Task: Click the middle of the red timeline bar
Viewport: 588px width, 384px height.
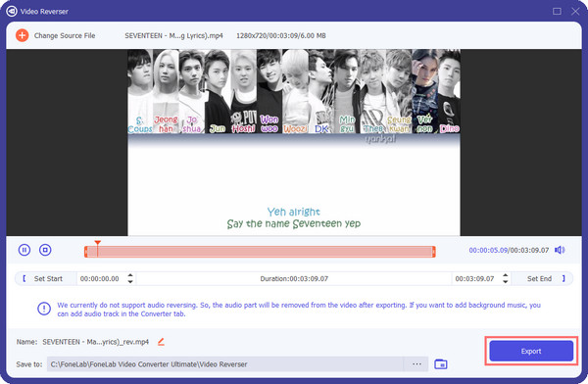Action: click(260, 252)
